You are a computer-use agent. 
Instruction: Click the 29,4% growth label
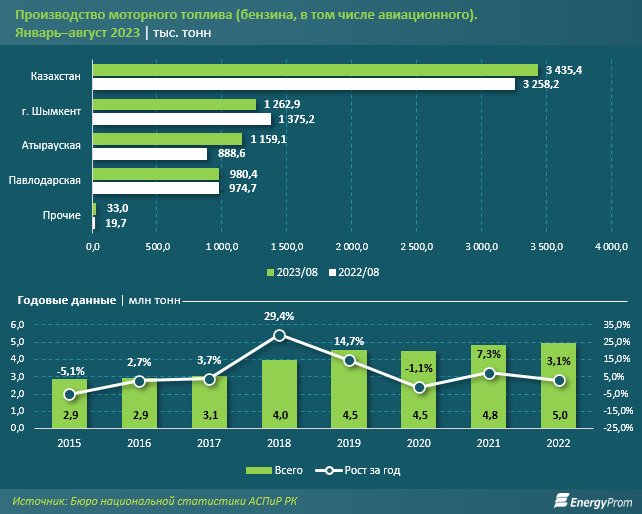tap(279, 316)
